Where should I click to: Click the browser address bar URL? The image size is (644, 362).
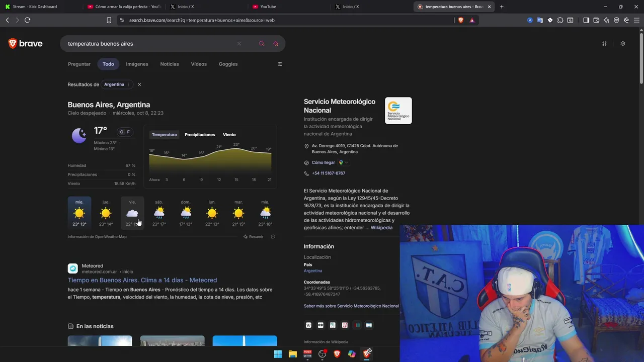click(202, 20)
